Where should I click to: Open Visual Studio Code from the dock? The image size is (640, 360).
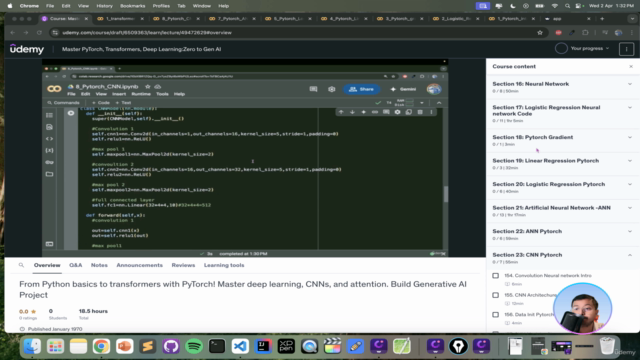point(240,346)
